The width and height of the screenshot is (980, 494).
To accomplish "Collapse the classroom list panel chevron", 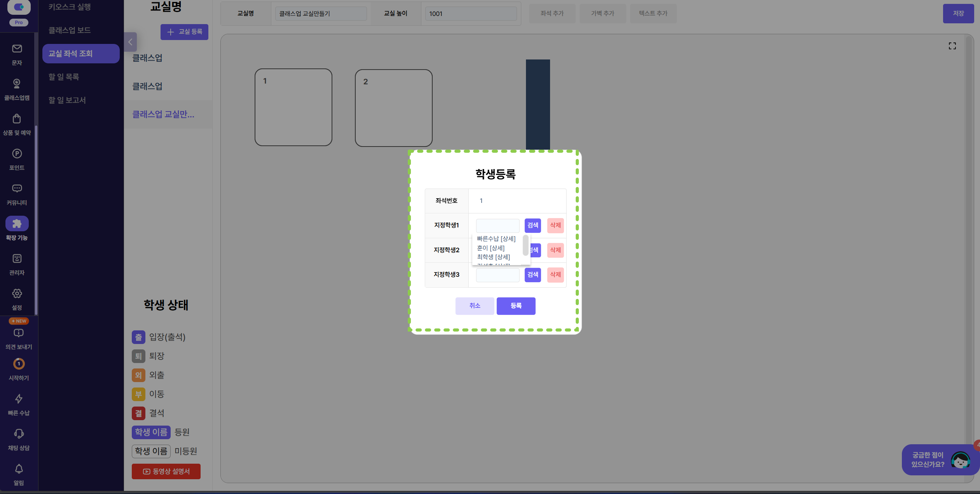I will (130, 42).
